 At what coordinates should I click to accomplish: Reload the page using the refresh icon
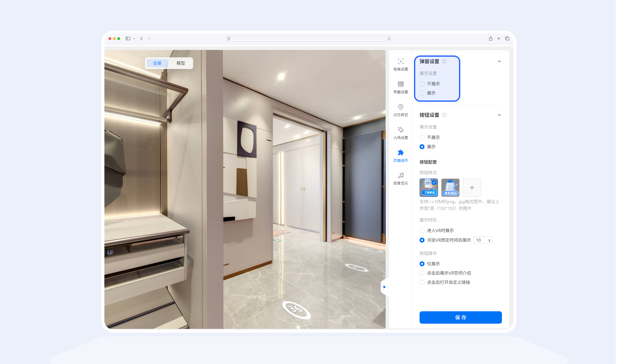[389, 39]
